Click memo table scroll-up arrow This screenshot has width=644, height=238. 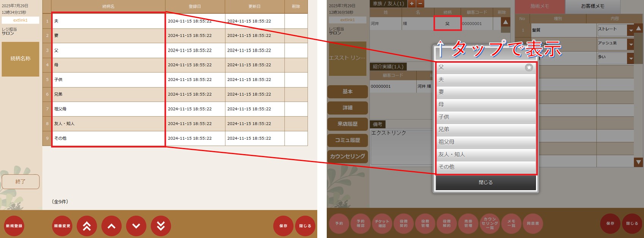click(x=639, y=28)
